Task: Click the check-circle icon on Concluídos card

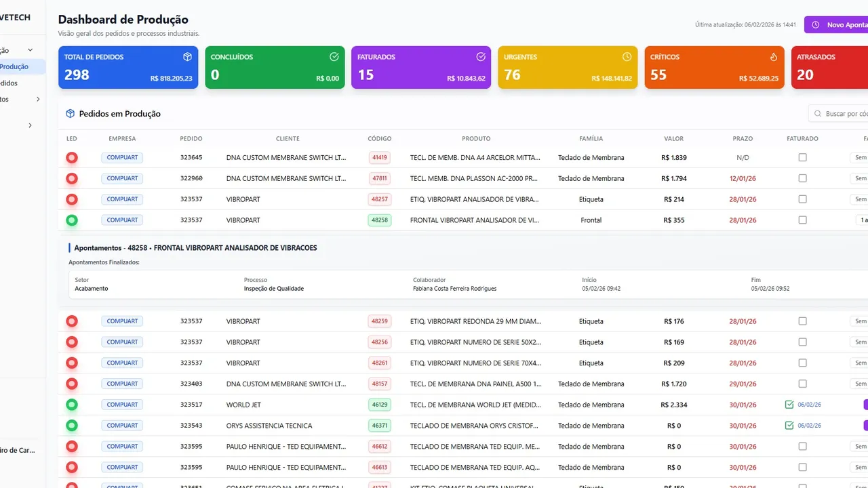Action: click(x=334, y=57)
